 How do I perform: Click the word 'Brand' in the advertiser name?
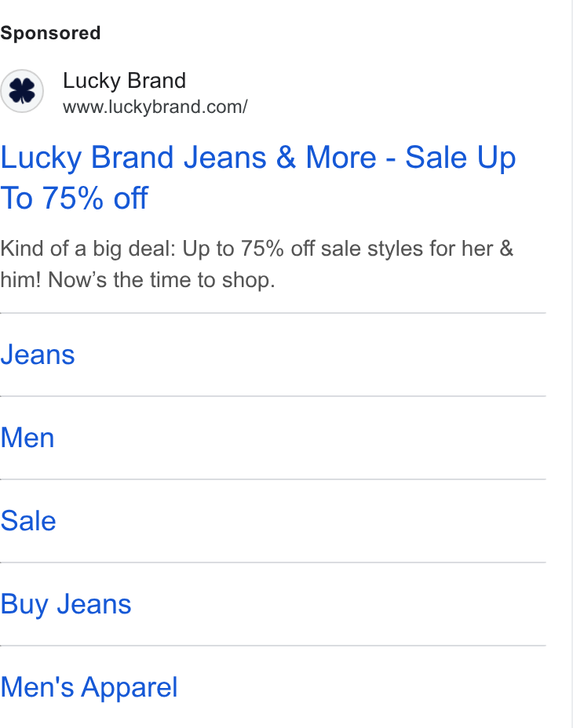[157, 81]
